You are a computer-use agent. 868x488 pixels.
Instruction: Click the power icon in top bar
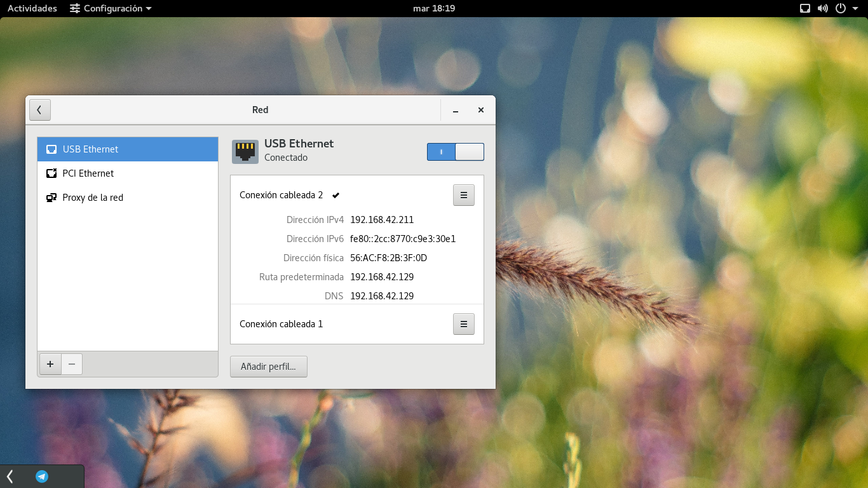pyautogui.click(x=841, y=8)
